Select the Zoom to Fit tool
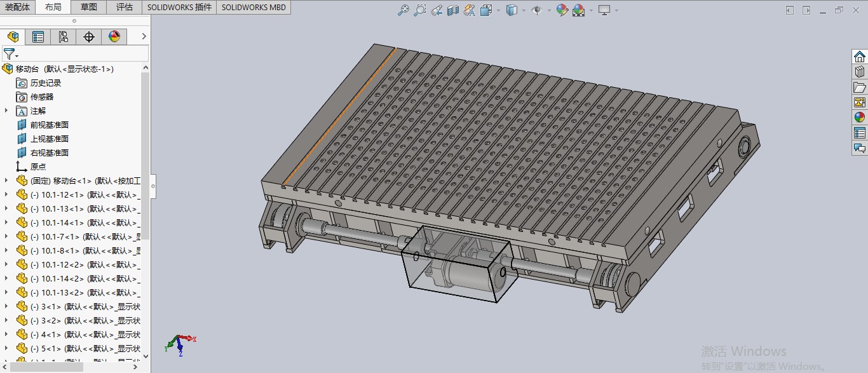 [x=404, y=10]
